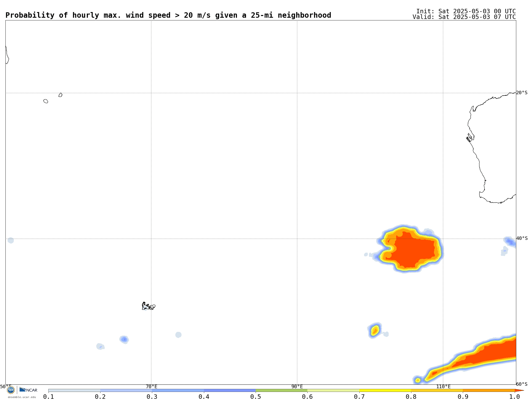532x400 pixels.
Task: Click the red-orange colorbar extension arrow
Action: coord(519,390)
